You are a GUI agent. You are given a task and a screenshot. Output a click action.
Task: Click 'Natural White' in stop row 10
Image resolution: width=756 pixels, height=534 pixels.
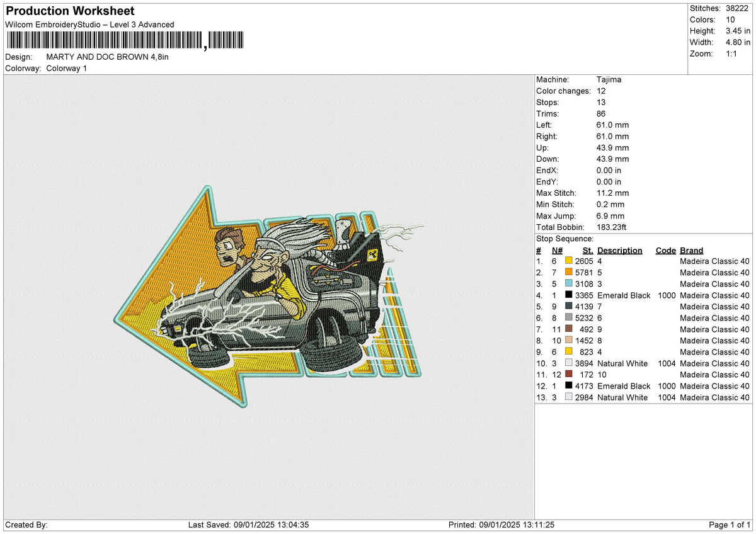[622, 363]
